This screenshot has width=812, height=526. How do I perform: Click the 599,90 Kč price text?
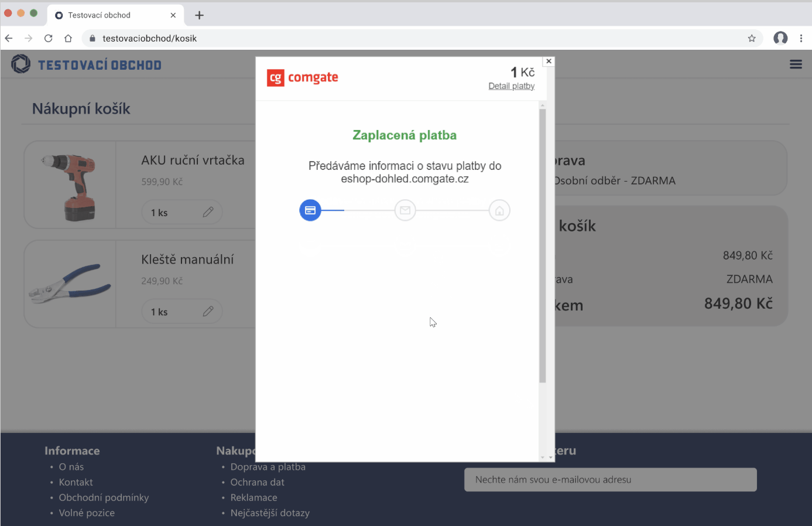click(162, 182)
